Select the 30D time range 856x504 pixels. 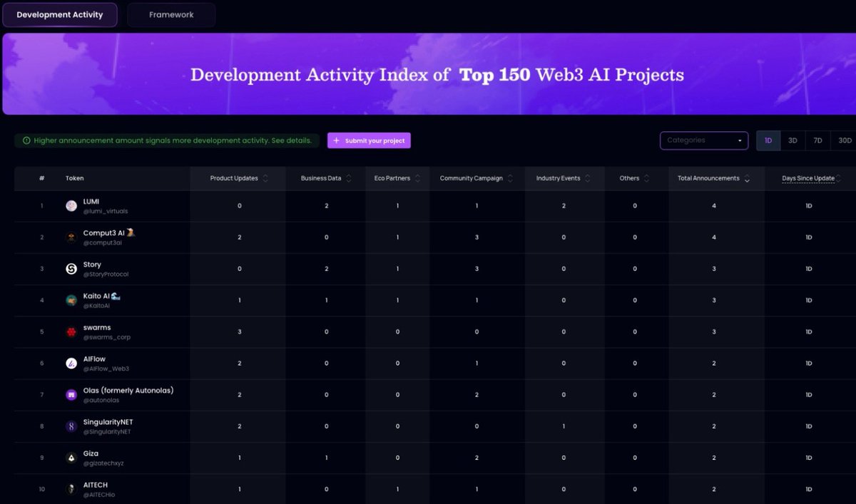pos(845,140)
